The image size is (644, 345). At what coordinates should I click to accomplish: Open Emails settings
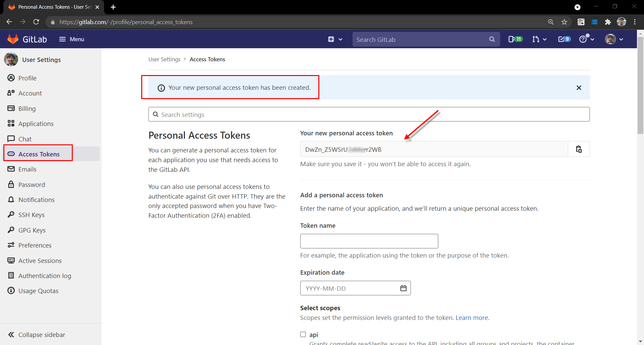(x=27, y=169)
